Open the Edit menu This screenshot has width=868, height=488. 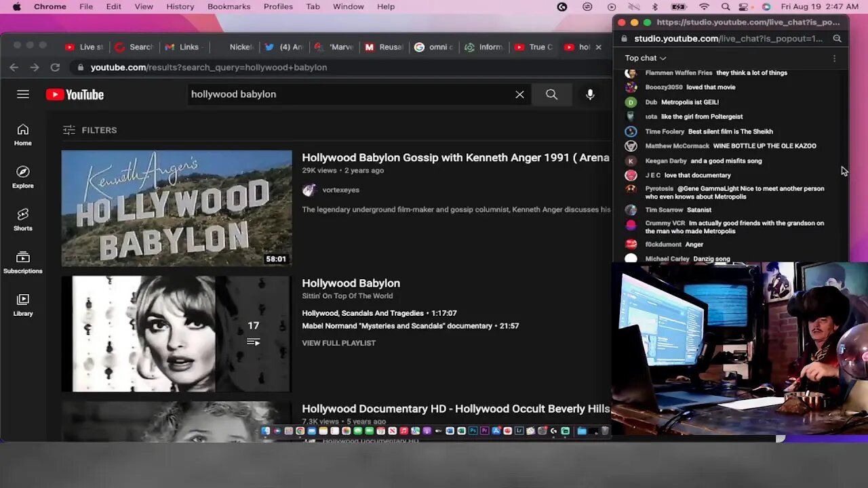[x=113, y=7]
